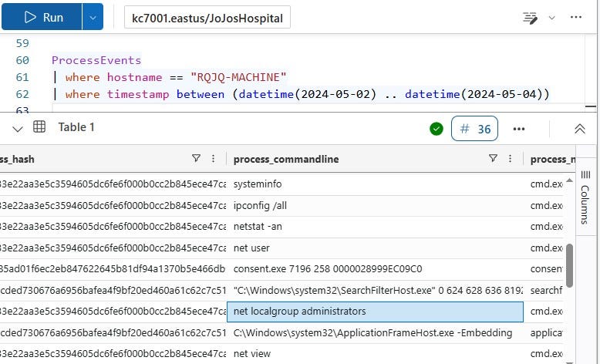Open process_commandline column menu dots
The height and width of the screenshot is (364, 600).
[x=510, y=158]
